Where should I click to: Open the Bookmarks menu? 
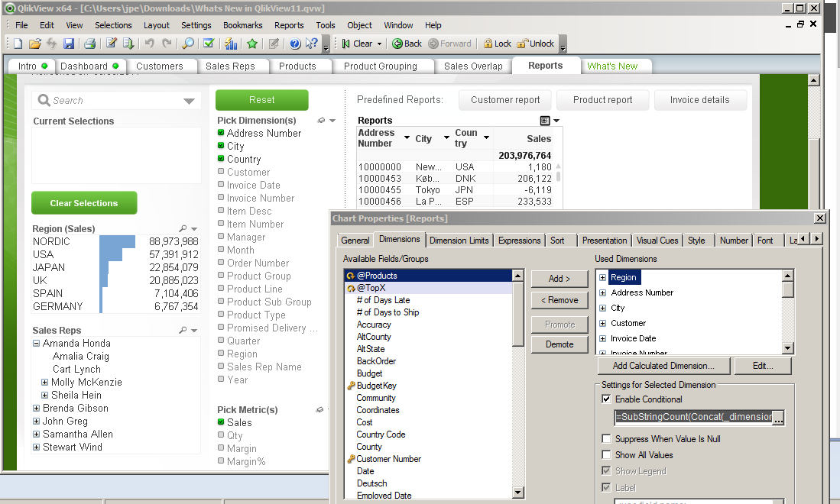tap(242, 25)
